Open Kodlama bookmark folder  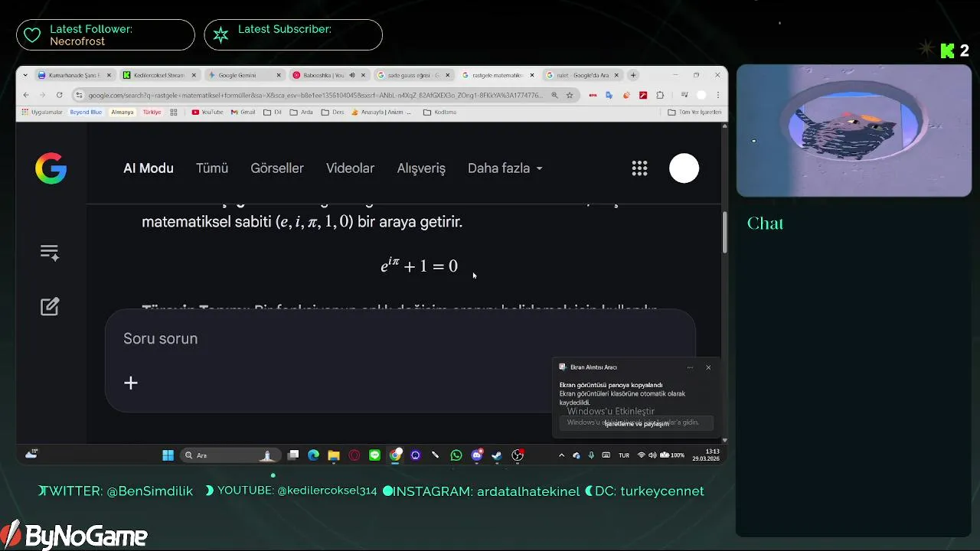coord(439,112)
